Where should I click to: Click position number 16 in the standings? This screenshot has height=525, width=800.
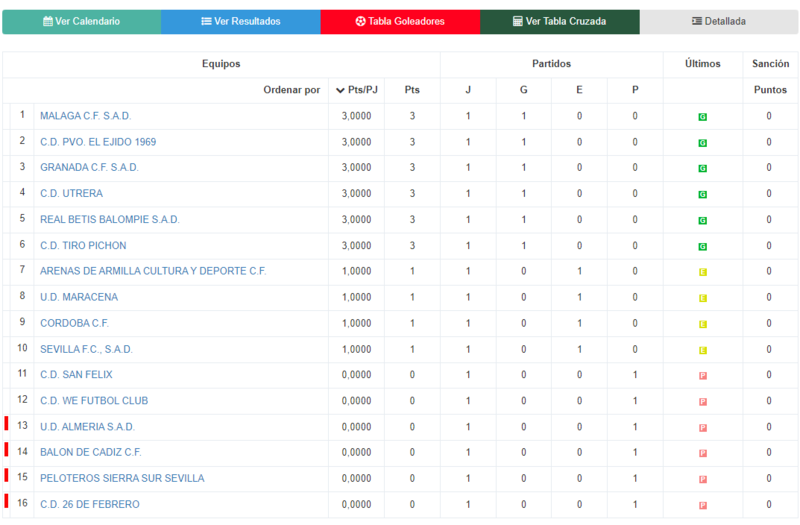[22, 503]
